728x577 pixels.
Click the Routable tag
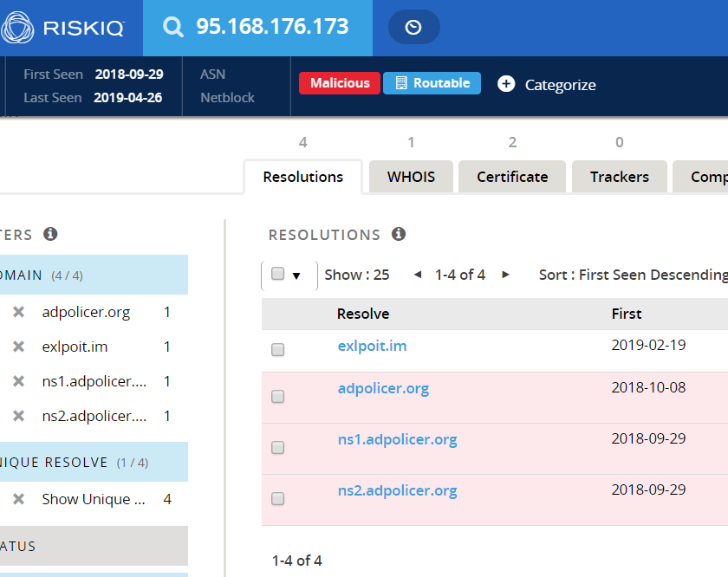pyautogui.click(x=432, y=83)
